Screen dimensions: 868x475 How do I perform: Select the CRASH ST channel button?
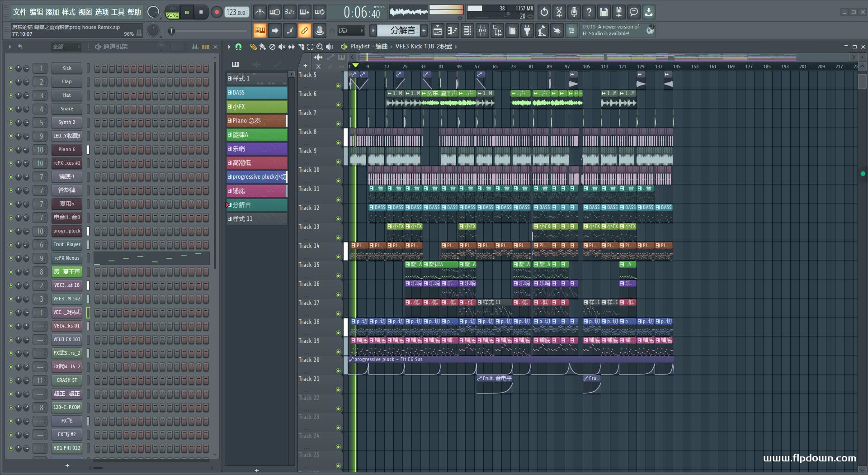tap(66, 380)
